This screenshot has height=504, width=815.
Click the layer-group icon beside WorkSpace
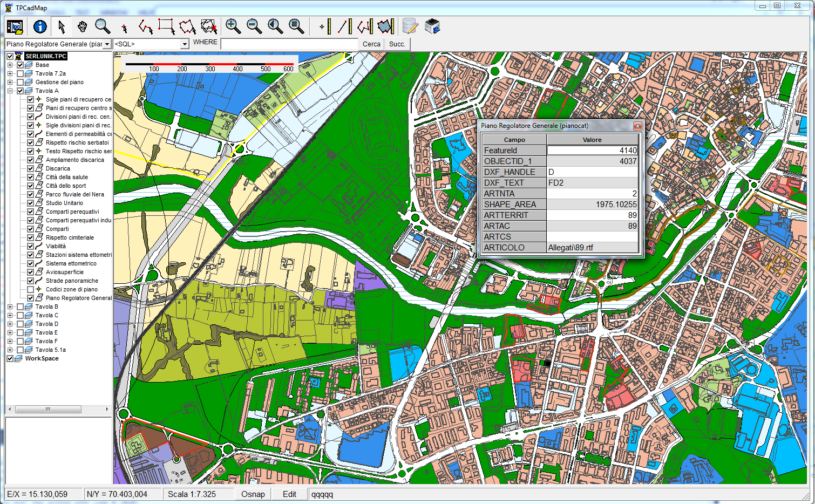[18, 358]
